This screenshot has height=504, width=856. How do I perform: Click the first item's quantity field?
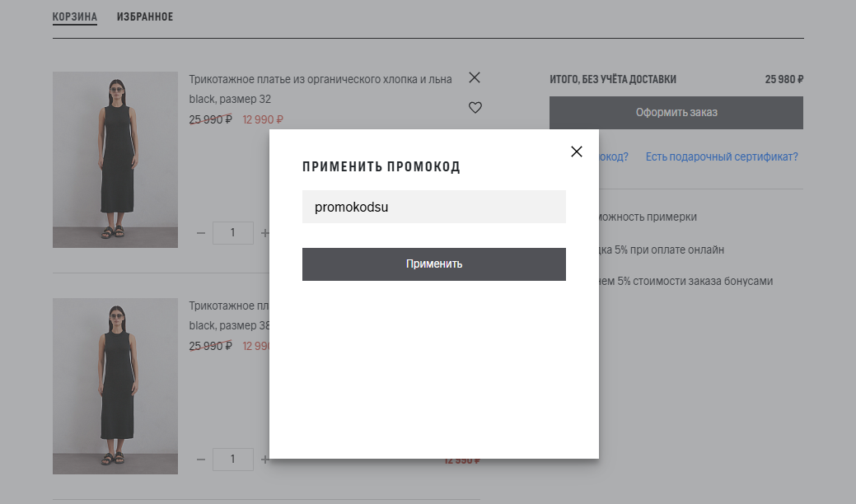point(232,233)
